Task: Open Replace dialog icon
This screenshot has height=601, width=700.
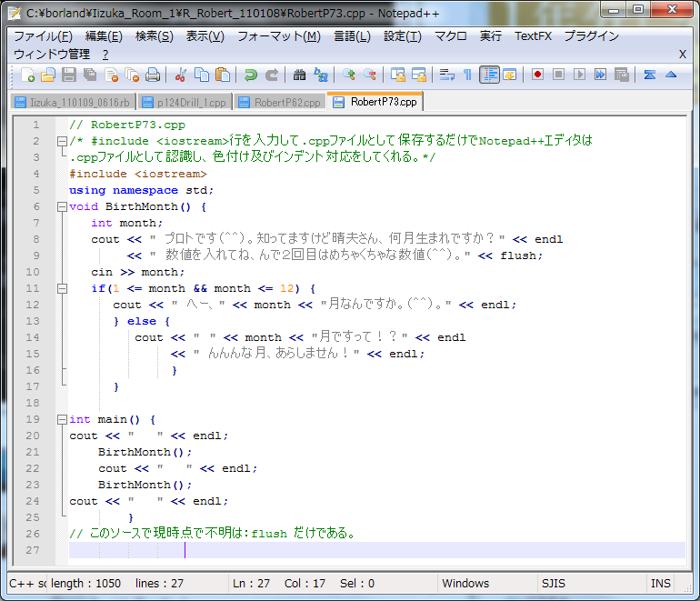Action: [321, 75]
